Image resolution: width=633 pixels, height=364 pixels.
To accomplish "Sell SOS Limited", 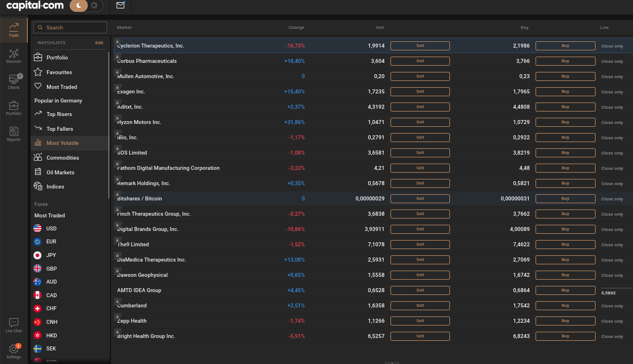I will pos(420,153).
